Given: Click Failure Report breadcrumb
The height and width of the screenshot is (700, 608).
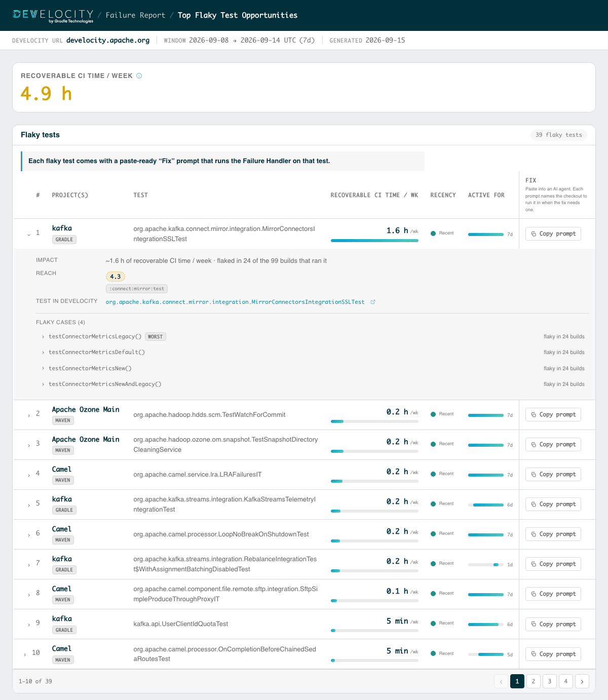Looking at the screenshot, I should click(x=135, y=15).
